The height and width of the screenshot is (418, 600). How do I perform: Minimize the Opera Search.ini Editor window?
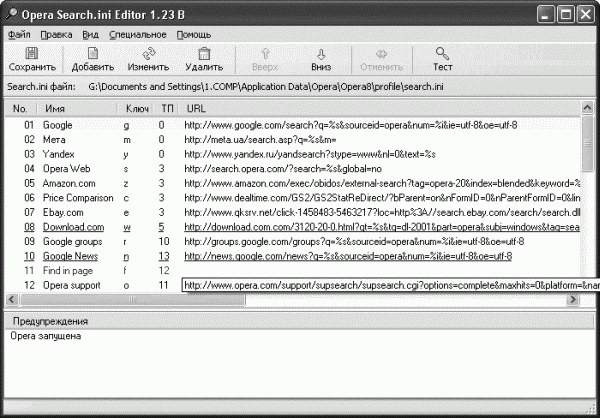point(546,15)
